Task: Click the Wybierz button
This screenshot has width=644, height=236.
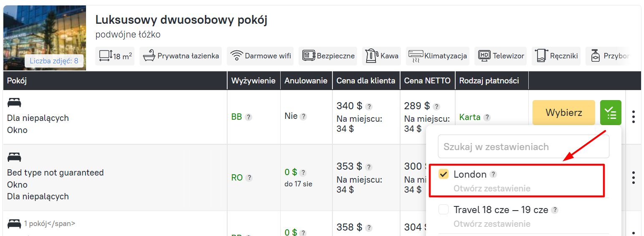Action: tap(563, 113)
